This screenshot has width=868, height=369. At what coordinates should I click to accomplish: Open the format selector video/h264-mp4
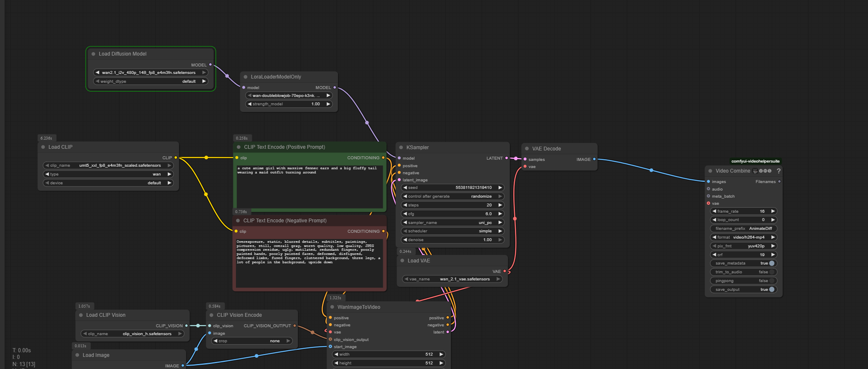[743, 237]
